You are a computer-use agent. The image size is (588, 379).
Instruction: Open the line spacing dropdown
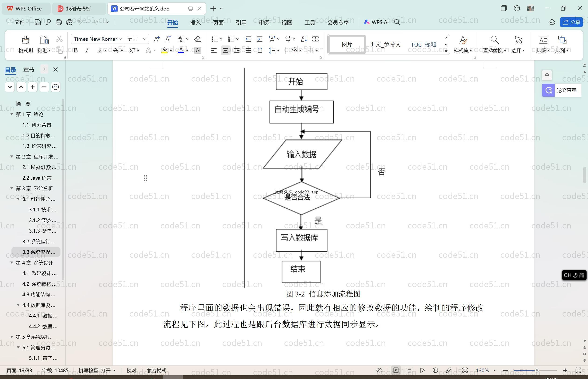click(x=278, y=50)
